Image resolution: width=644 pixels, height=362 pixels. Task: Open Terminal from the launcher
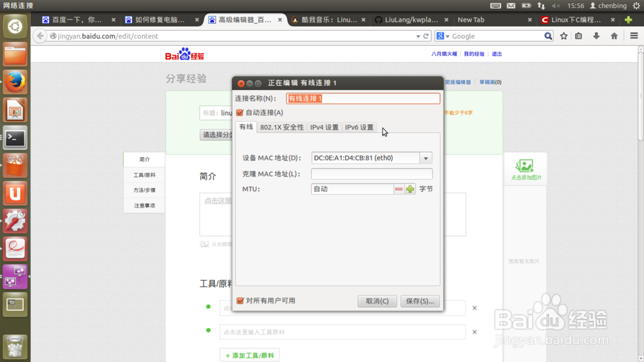[x=15, y=138]
